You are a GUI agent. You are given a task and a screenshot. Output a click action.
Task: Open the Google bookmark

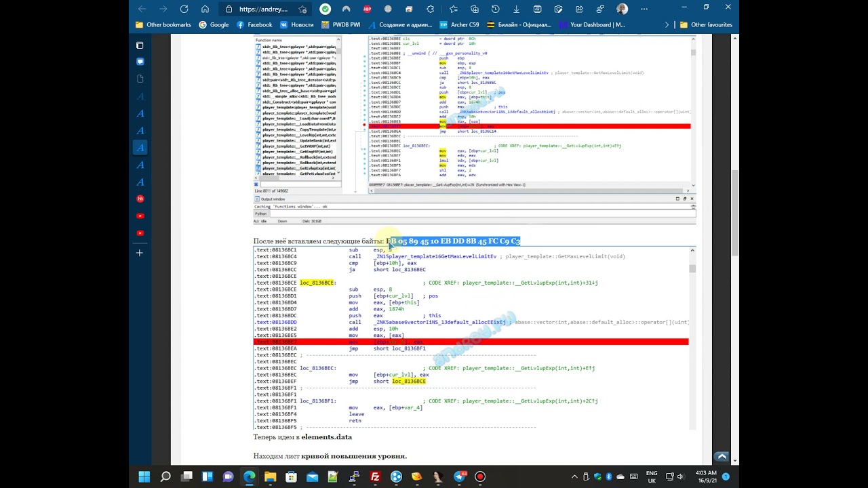click(214, 25)
